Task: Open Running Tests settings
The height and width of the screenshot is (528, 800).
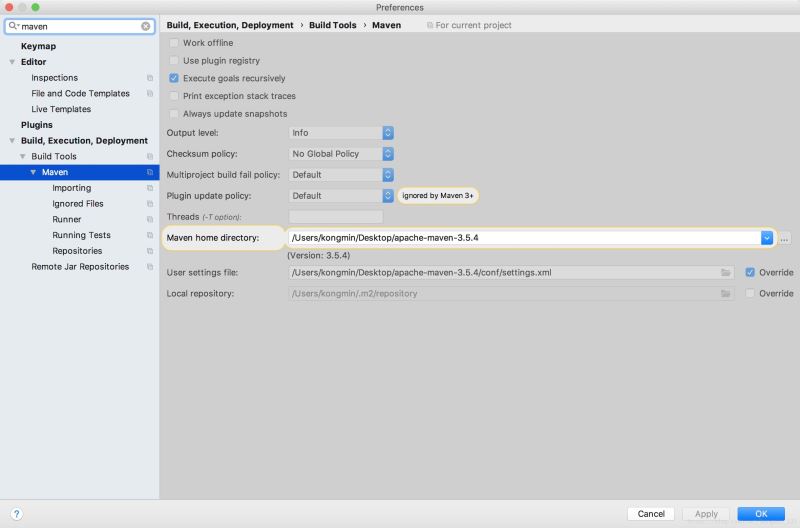Action: [x=82, y=235]
